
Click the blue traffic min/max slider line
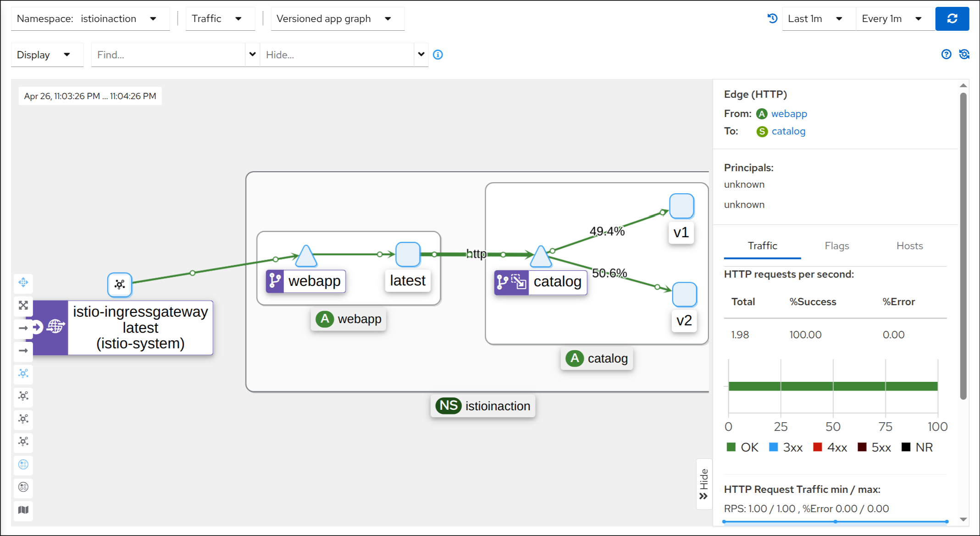835,522
